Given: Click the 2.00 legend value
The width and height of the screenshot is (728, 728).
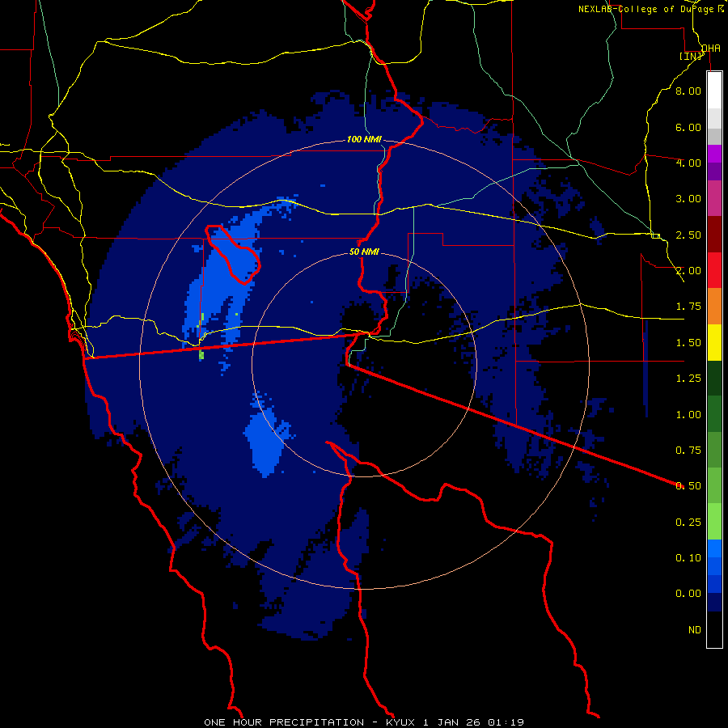Looking at the screenshot, I should tap(688, 271).
